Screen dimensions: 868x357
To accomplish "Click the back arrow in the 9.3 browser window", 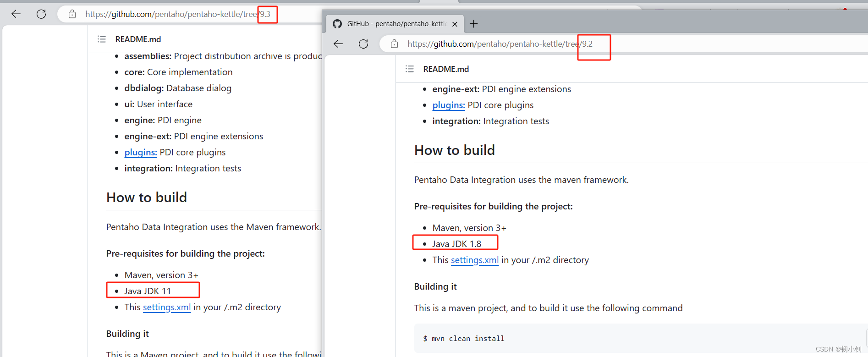I will (x=16, y=14).
